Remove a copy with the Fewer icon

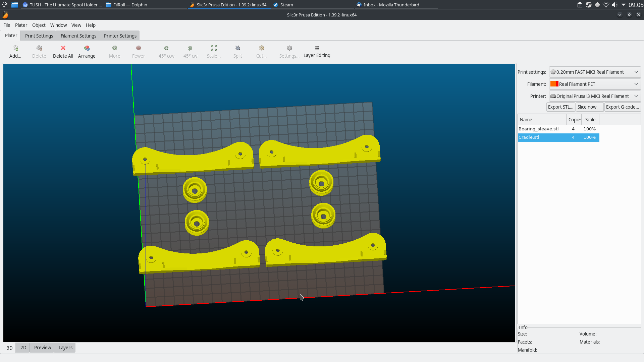point(139,48)
